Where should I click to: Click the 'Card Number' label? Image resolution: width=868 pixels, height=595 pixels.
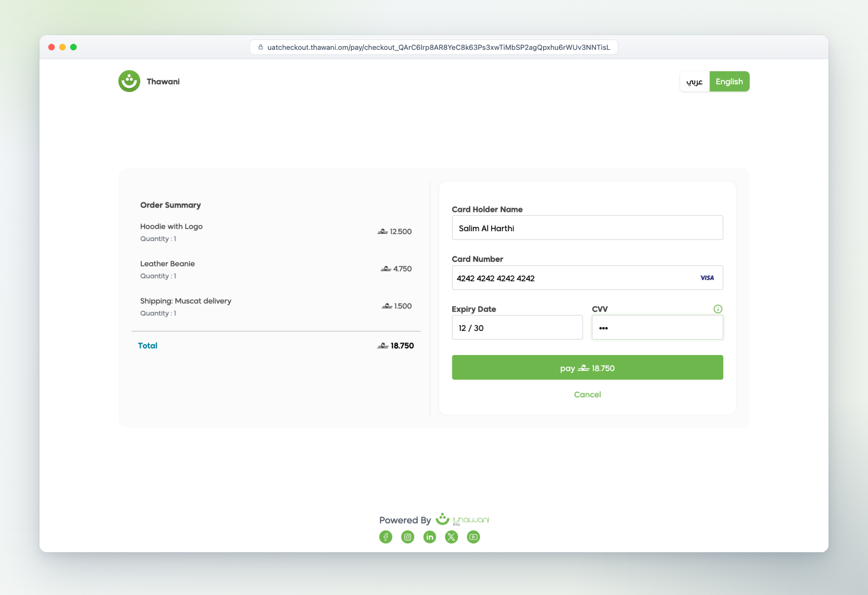(477, 259)
